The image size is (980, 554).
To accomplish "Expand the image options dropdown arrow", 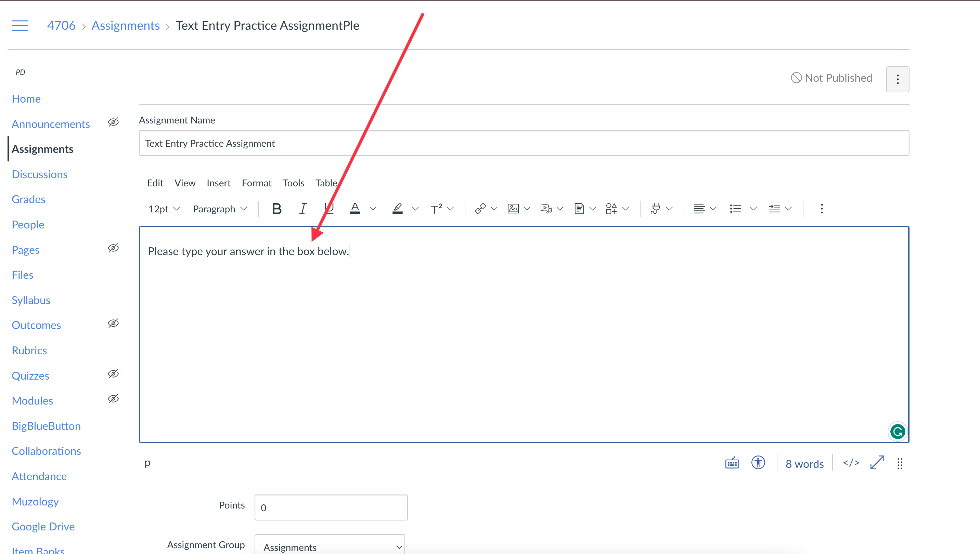I will click(x=527, y=209).
